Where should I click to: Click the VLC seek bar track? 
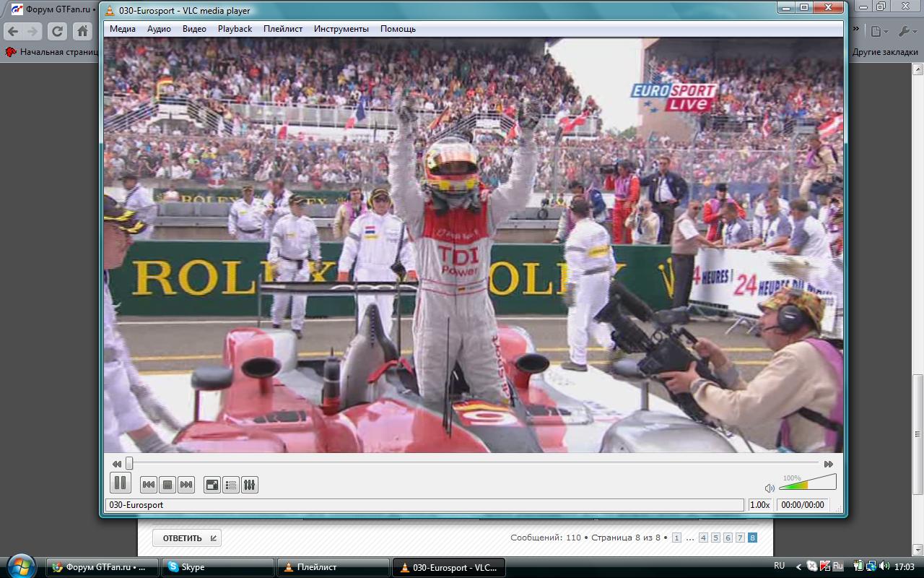pyautogui.click(x=473, y=464)
